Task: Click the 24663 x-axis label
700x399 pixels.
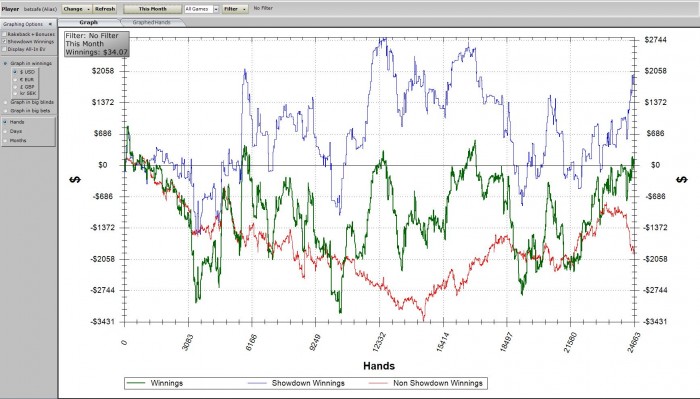Action: pyautogui.click(x=633, y=341)
